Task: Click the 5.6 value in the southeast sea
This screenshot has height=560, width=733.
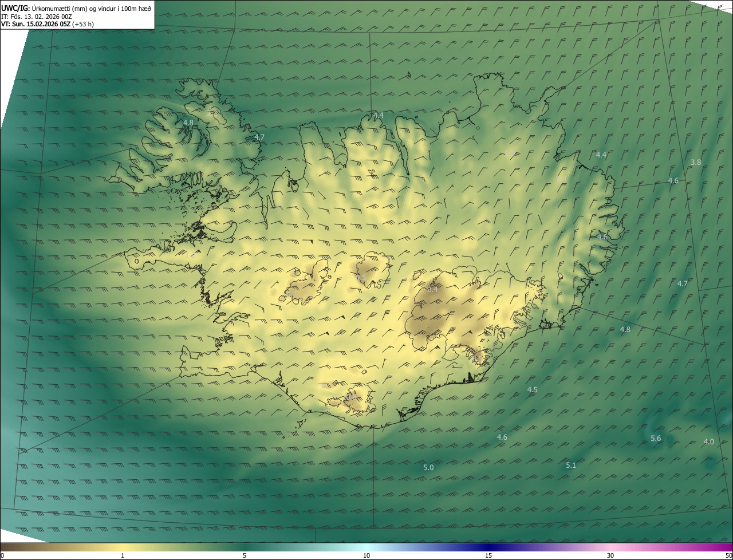Action: click(x=656, y=439)
